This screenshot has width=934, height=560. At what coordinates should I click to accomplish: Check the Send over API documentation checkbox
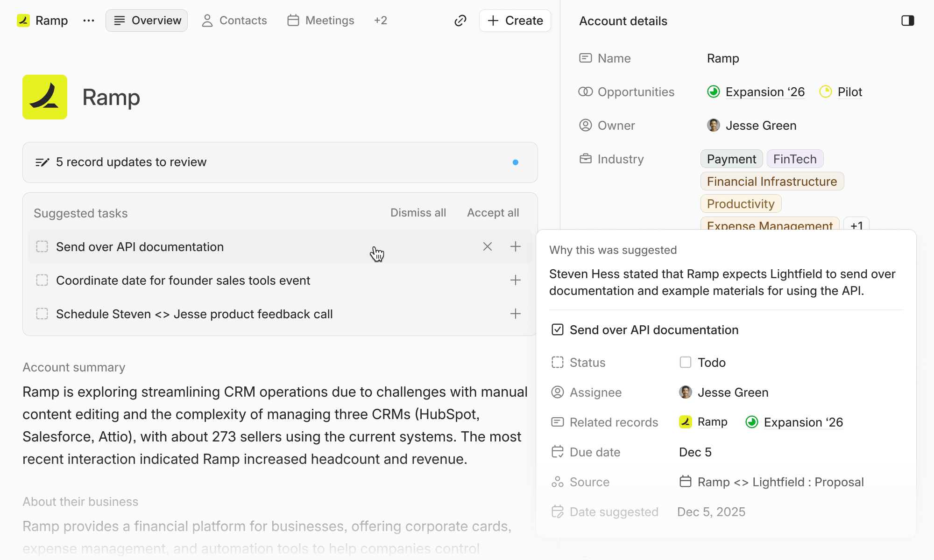click(42, 246)
